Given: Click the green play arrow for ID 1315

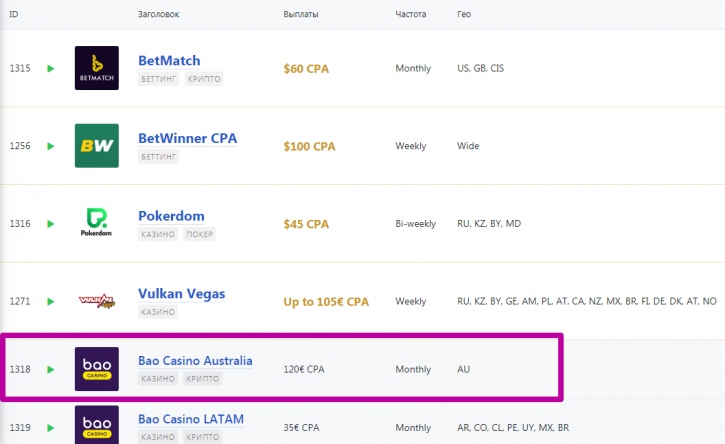Looking at the screenshot, I should click(51, 68).
